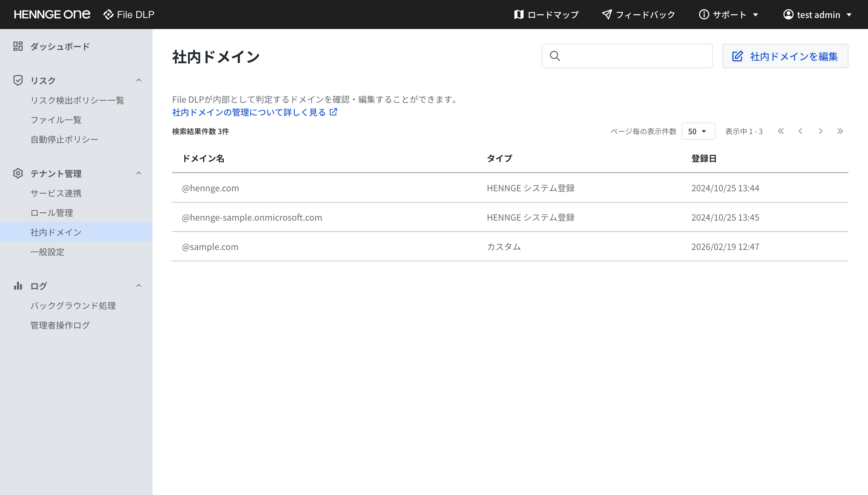
Task: Open 一般設定 in the sidebar
Action: click(x=48, y=252)
